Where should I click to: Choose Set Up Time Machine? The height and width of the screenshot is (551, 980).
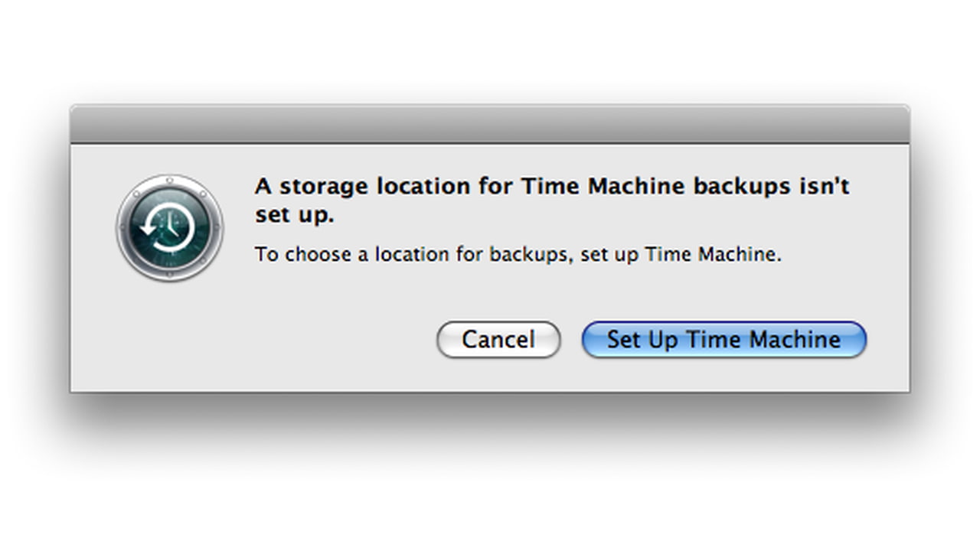point(724,339)
